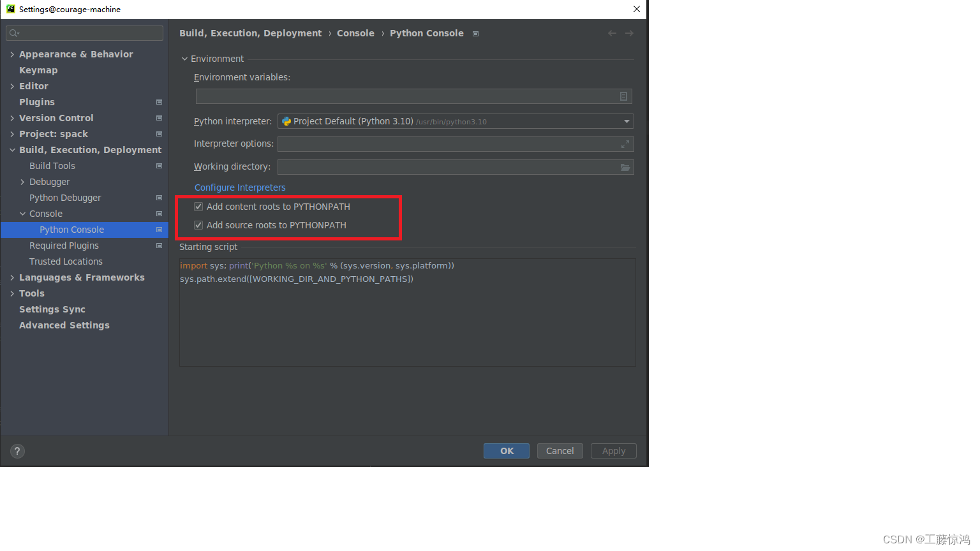Uncheck Add content roots to PYTHONPATH

point(198,206)
